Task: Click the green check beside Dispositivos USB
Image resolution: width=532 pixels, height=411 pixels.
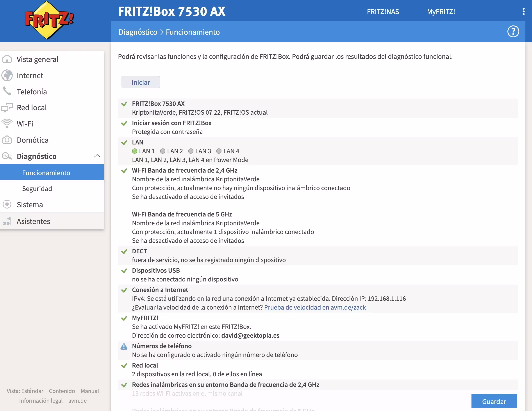Action: pos(124,271)
